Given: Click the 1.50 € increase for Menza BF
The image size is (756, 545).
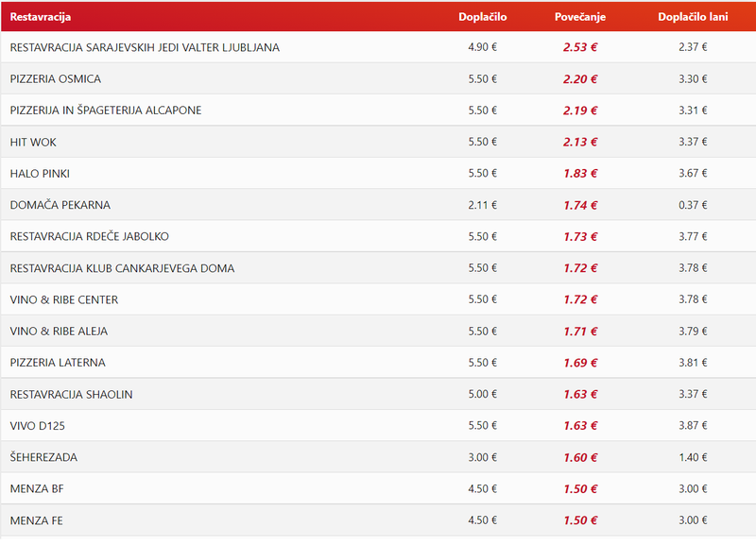Looking at the screenshot, I should [x=580, y=488].
